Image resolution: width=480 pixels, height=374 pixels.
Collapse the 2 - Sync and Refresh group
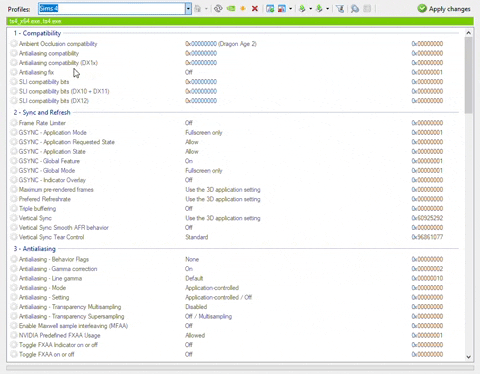(42, 112)
